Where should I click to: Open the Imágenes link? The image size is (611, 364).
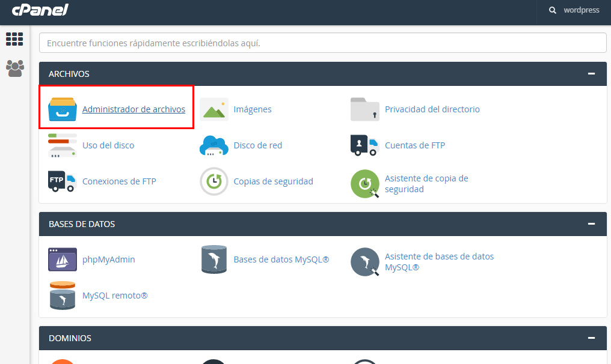point(253,109)
